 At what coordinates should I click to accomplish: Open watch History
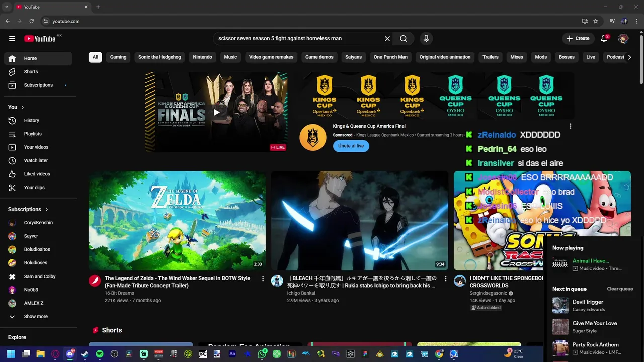[38, 121]
